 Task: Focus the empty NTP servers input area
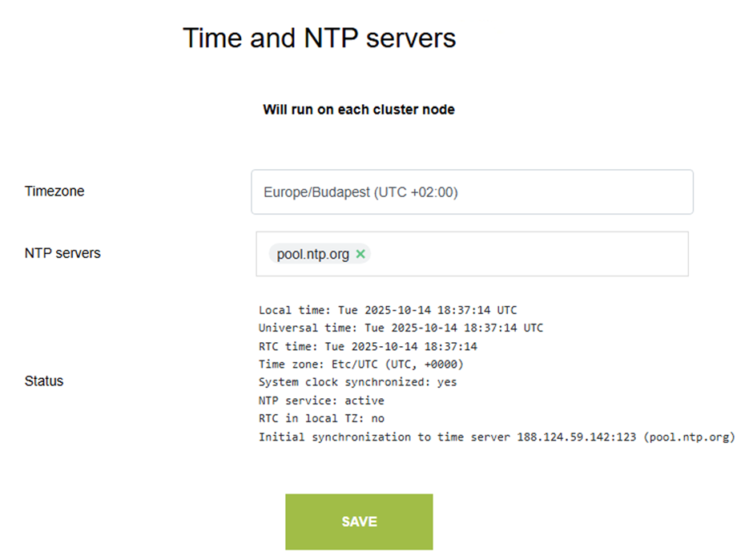pyautogui.click(x=529, y=254)
